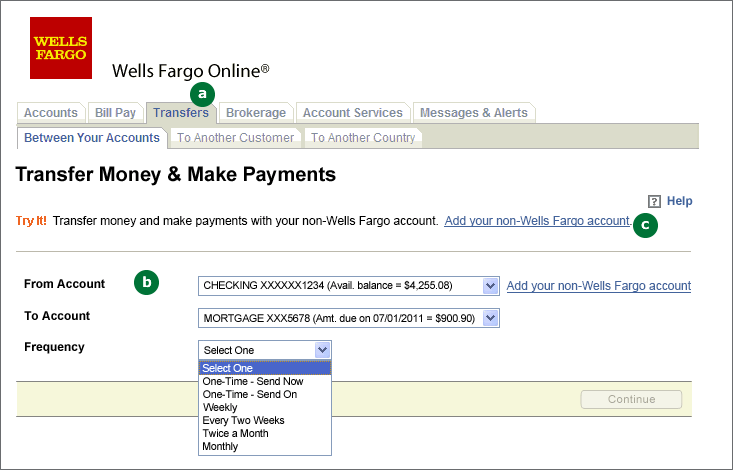This screenshot has width=733, height=470.
Task: Collapse the Frequency dropdown arrow
Action: tap(322, 350)
